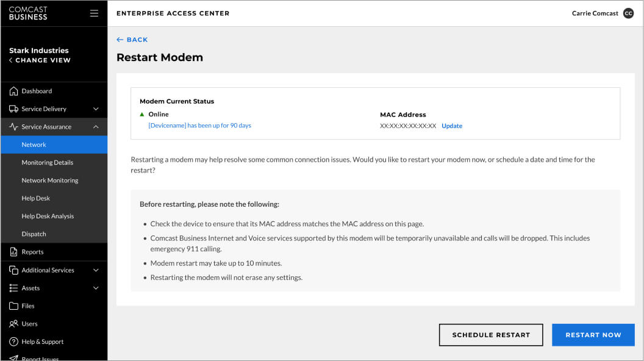Go to Help Desk Analysis
This screenshot has height=361, width=644.
pos(48,216)
